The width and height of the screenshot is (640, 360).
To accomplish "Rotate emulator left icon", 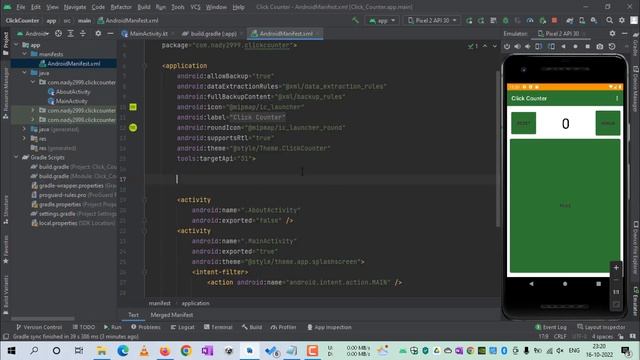I will tap(539, 47).
